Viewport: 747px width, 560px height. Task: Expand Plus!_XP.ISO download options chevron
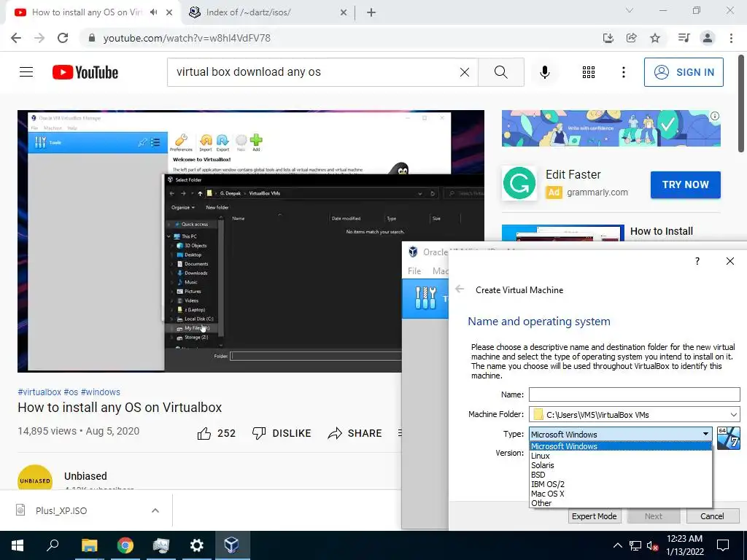tap(155, 510)
